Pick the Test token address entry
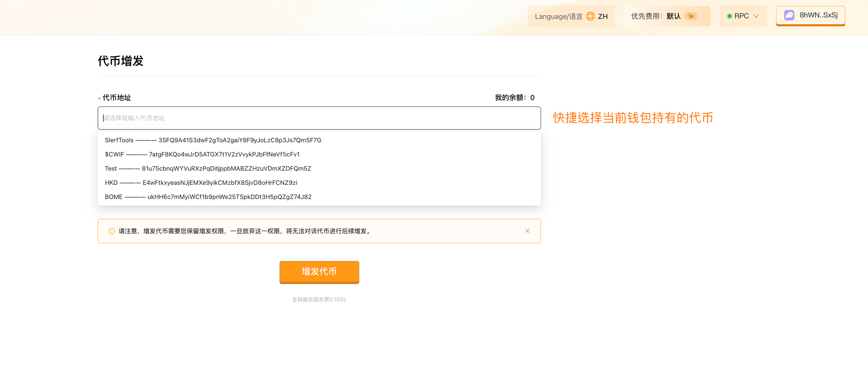Viewport: 868px width, 369px height. pyautogui.click(x=208, y=168)
